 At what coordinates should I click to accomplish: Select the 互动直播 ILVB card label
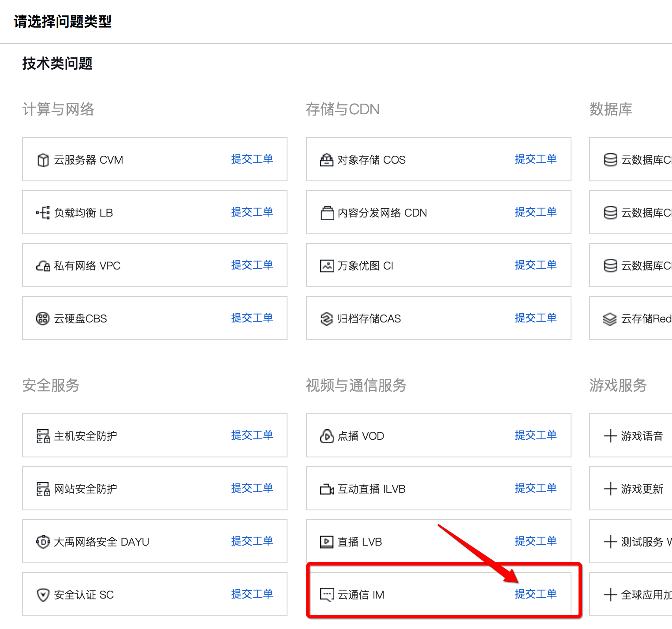(371, 489)
